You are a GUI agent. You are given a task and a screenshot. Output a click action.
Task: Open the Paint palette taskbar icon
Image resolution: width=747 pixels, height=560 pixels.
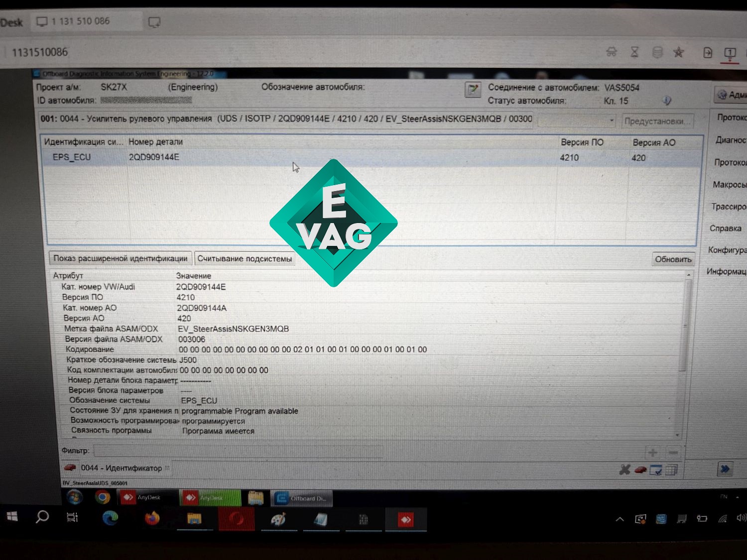(278, 519)
